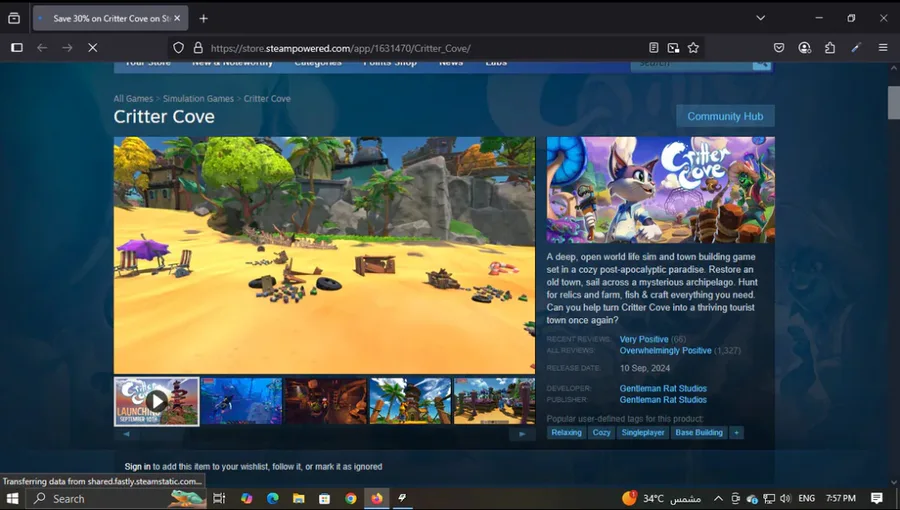Switch to Firefox in taskbar
This screenshot has height=510, width=900.
tap(377, 499)
